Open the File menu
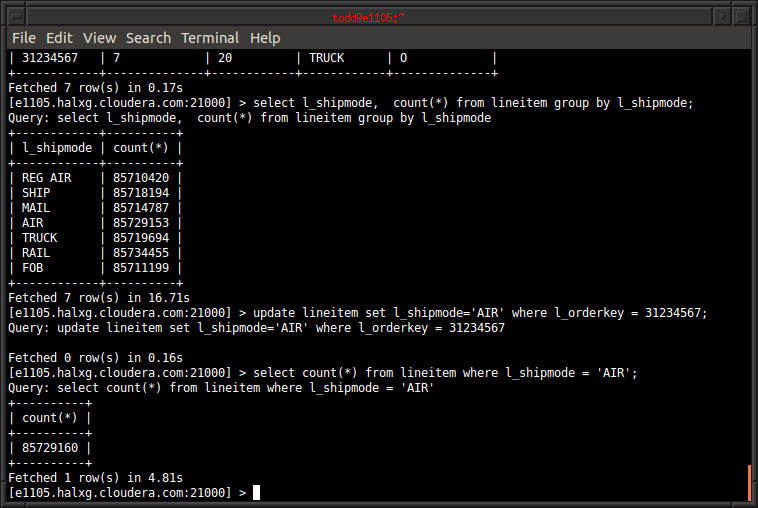 coord(23,38)
